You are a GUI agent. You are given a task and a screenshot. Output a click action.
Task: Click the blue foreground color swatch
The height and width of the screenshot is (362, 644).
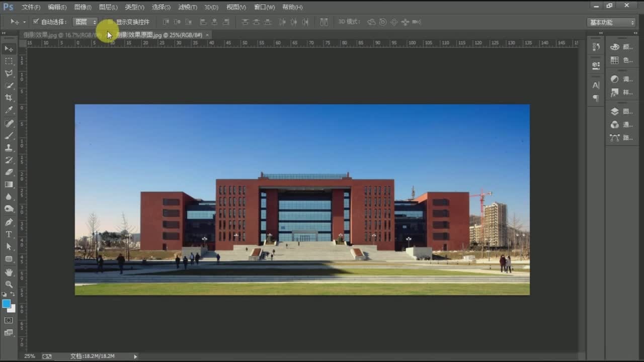(6, 303)
